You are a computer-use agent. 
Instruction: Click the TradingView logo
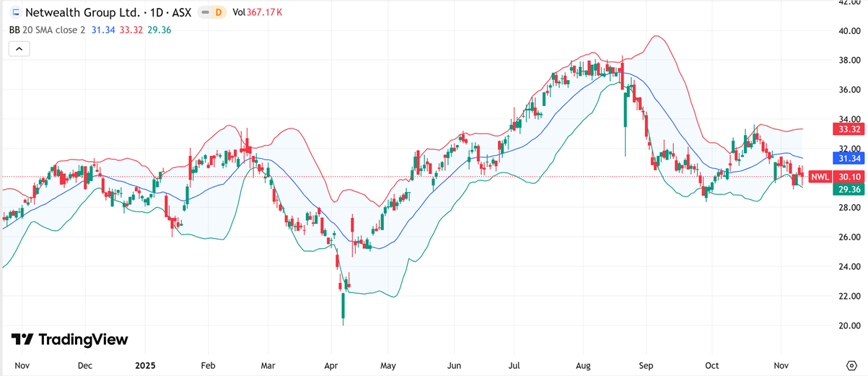click(x=70, y=340)
